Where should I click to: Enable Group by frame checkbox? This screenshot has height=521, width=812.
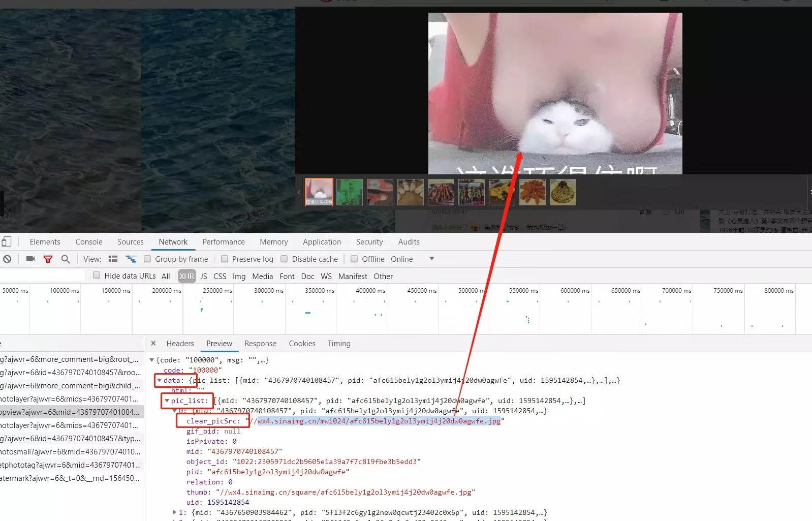point(147,259)
